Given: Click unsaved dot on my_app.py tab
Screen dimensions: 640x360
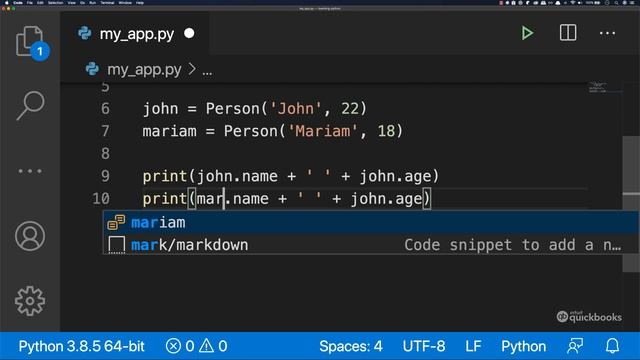Looking at the screenshot, I should pyautogui.click(x=189, y=33).
